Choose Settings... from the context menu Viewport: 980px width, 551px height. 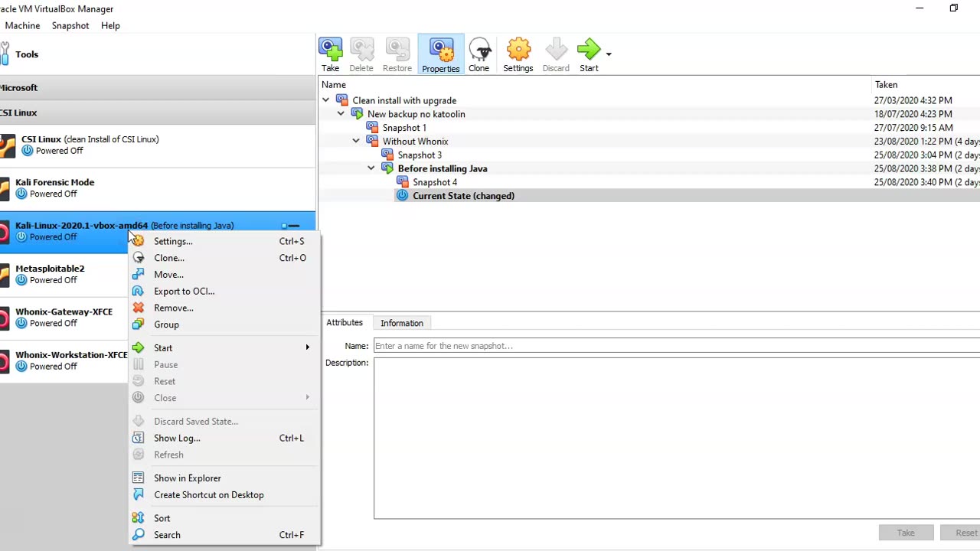(x=224, y=241)
